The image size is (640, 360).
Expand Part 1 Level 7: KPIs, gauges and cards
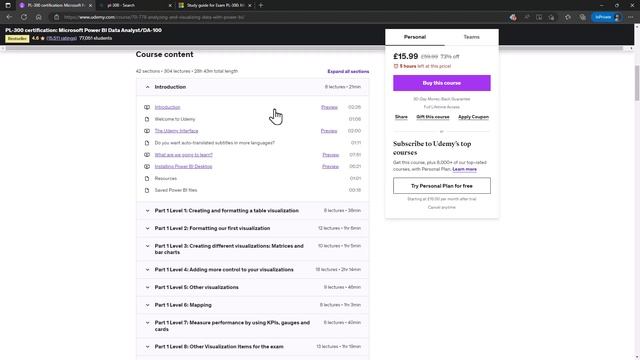[253, 326]
